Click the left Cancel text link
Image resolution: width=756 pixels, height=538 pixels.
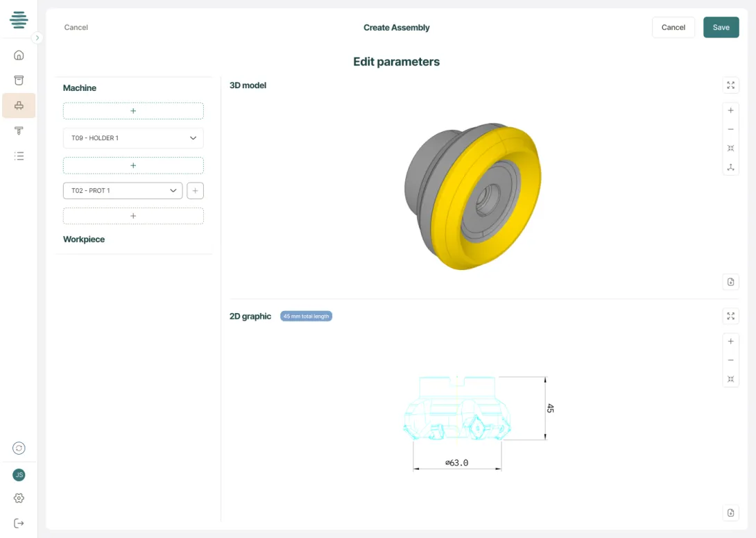click(76, 28)
